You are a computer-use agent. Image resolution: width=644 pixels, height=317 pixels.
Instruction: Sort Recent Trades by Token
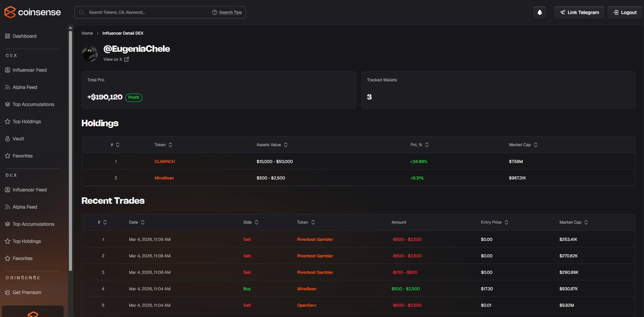pos(313,222)
